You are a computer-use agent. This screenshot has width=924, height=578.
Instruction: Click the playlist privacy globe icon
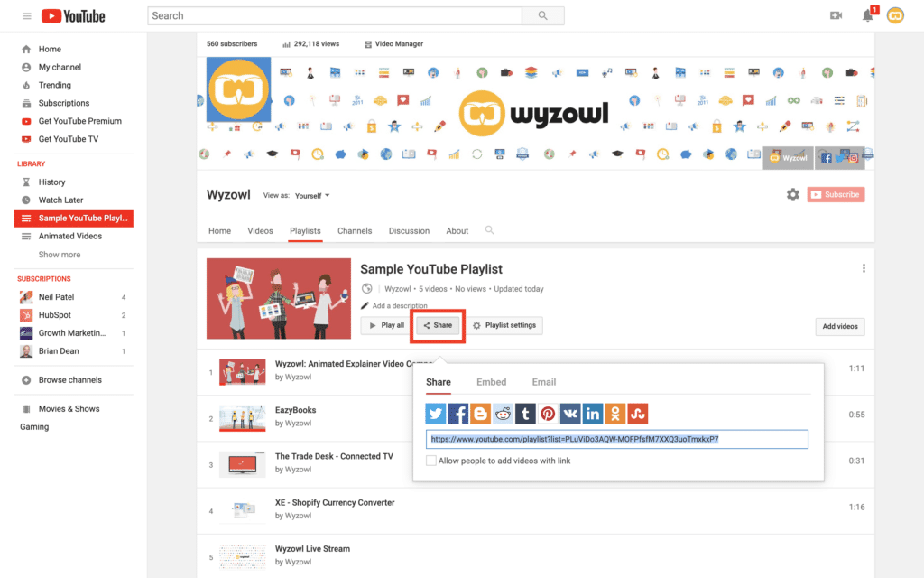367,288
